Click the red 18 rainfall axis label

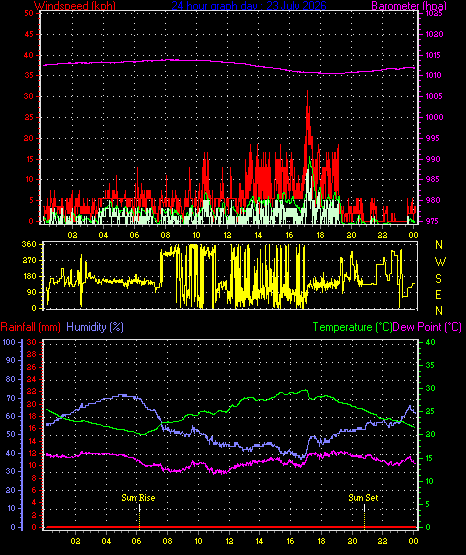(x=32, y=416)
